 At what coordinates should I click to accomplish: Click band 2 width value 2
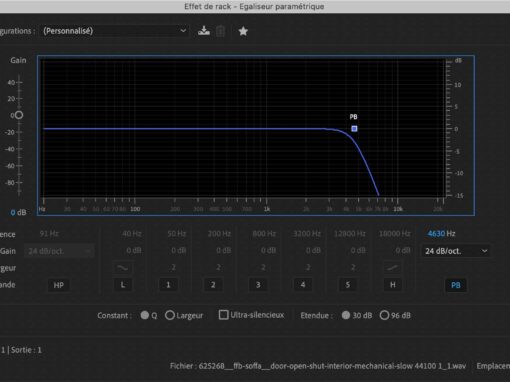(218, 267)
